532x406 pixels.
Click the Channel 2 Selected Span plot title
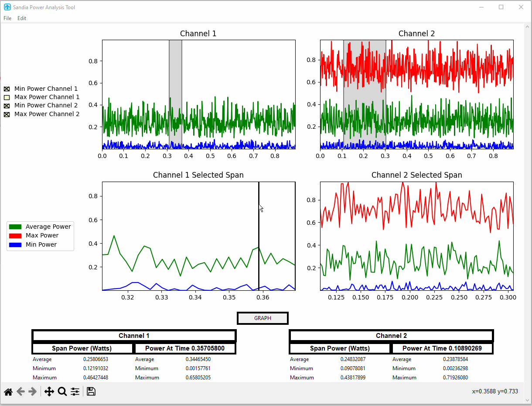[x=416, y=175]
